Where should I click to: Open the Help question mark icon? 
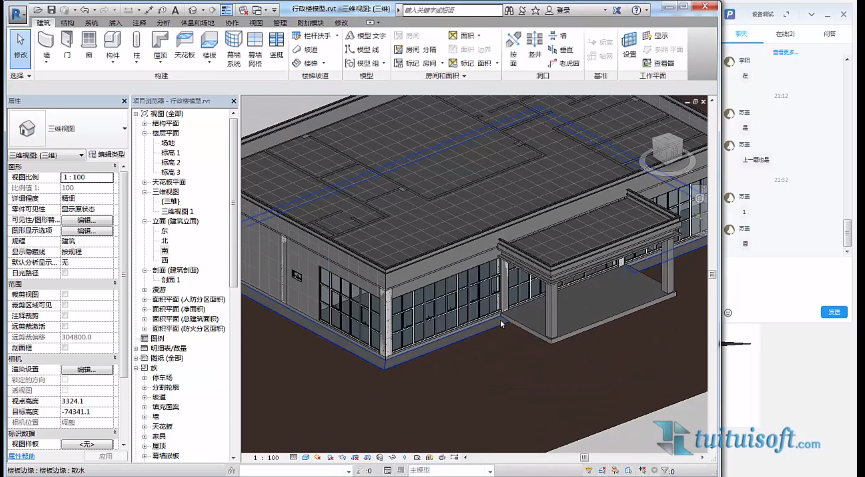pyautogui.click(x=636, y=10)
